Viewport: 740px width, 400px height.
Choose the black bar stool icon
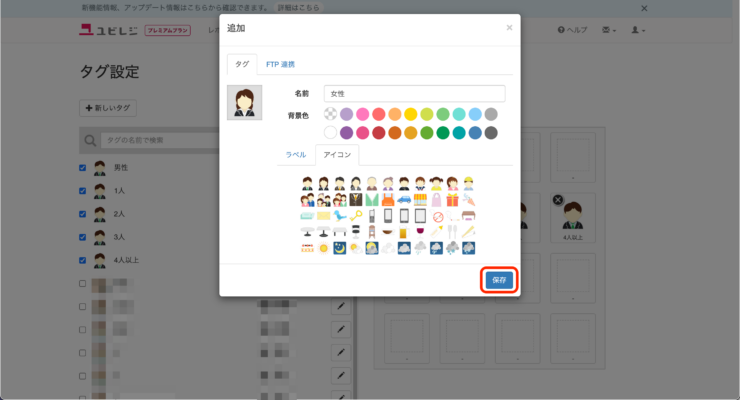pyautogui.click(x=355, y=232)
